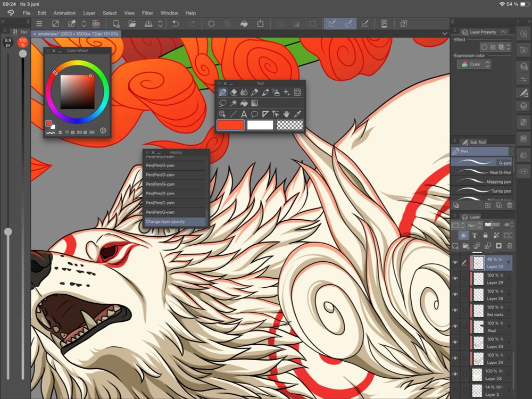Select transparent checkered color swatch

pos(290,125)
